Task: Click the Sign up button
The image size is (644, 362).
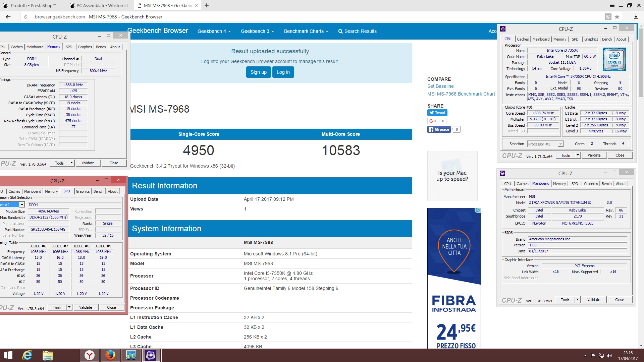Action: 258,72
